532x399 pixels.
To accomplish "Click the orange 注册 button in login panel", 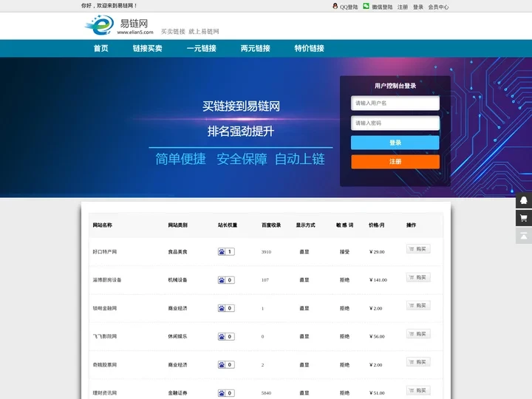I will pyautogui.click(x=395, y=162).
